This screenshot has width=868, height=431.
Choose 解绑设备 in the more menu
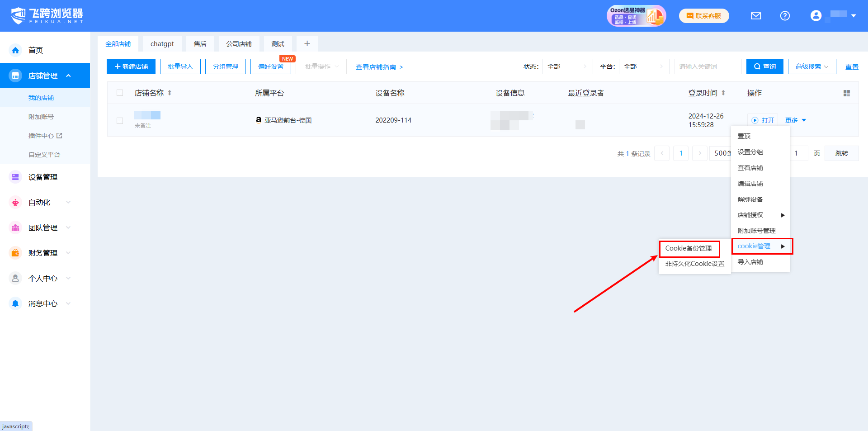(750, 199)
